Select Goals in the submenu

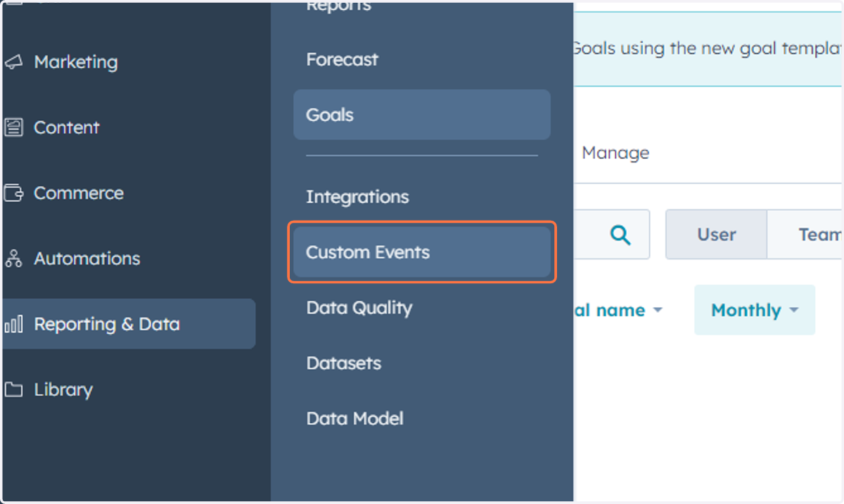(422, 115)
